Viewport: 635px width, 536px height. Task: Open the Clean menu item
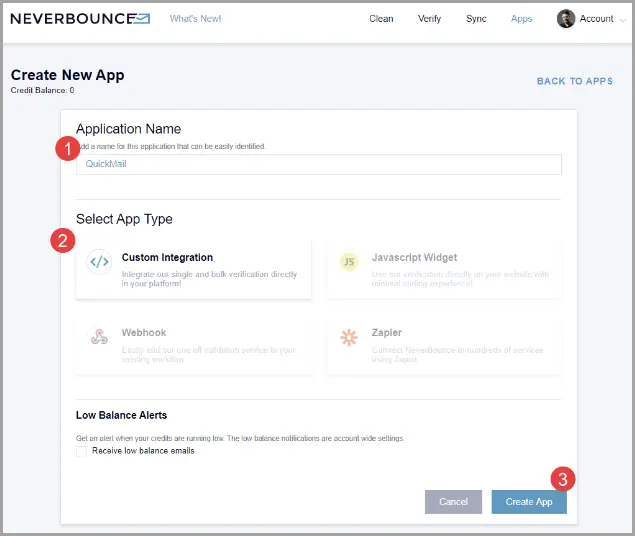pyautogui.click(x=381, y=19)
